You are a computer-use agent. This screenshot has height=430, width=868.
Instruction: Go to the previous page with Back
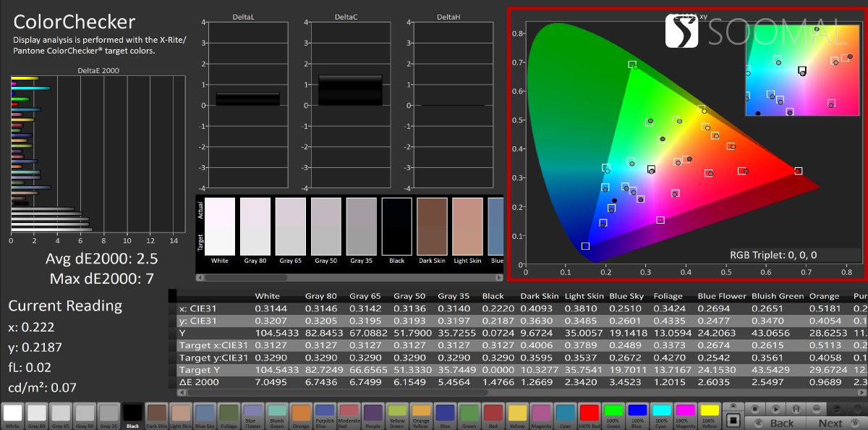(776, 423)
